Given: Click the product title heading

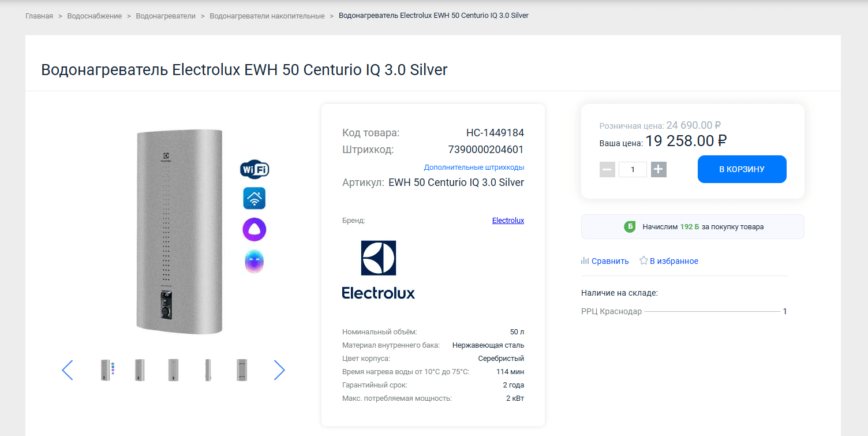Looking at the screenshot, I should point(244,70).
